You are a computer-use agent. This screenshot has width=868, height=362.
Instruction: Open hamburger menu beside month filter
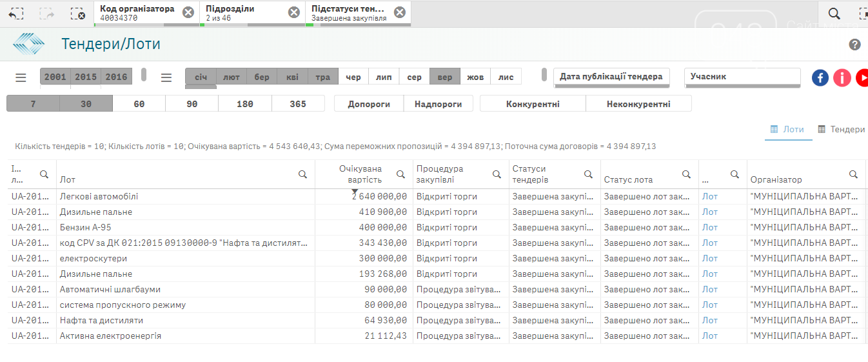click(166, 77)
